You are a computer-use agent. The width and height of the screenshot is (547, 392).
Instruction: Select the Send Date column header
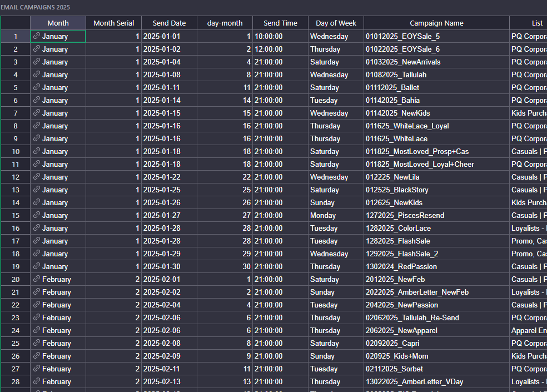tap(169, 23)
